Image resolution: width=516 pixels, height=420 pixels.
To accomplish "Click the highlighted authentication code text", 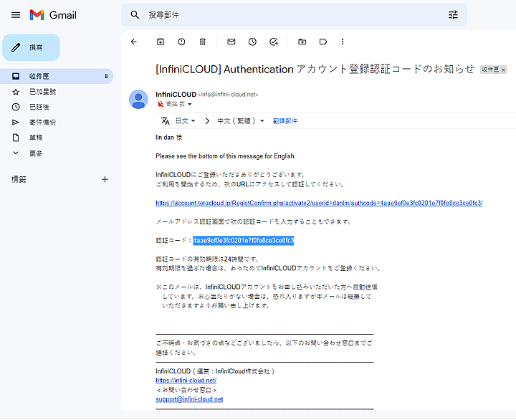I will [243, 241].
